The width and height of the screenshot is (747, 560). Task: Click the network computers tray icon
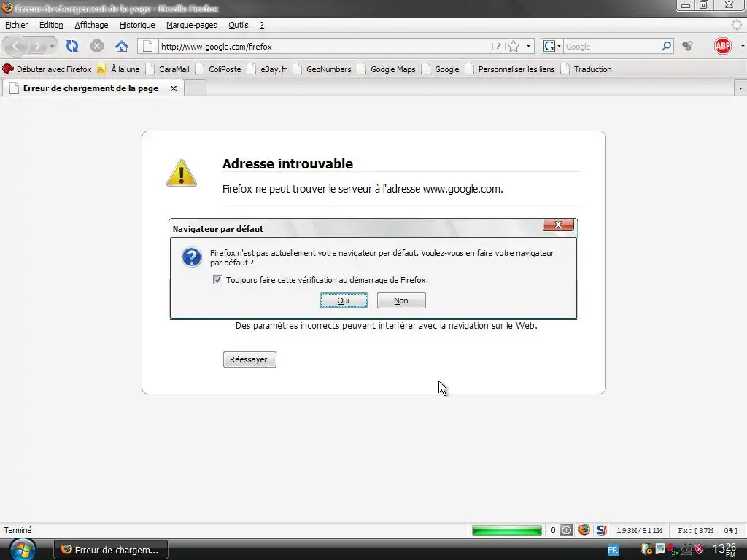click(x=686, y=549)
